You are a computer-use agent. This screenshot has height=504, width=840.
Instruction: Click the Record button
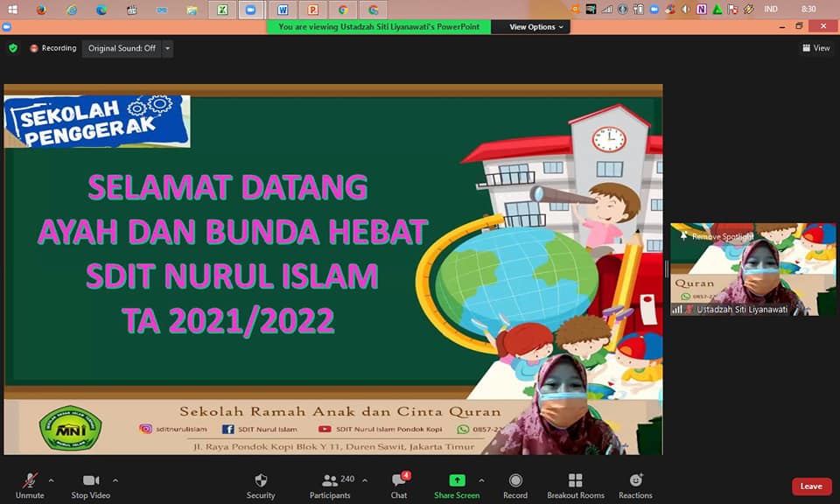[x=515, y=485]
